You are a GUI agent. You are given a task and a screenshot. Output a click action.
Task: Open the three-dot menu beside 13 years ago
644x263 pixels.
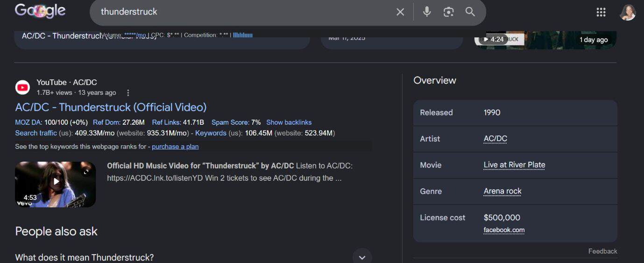coord(128,92)
